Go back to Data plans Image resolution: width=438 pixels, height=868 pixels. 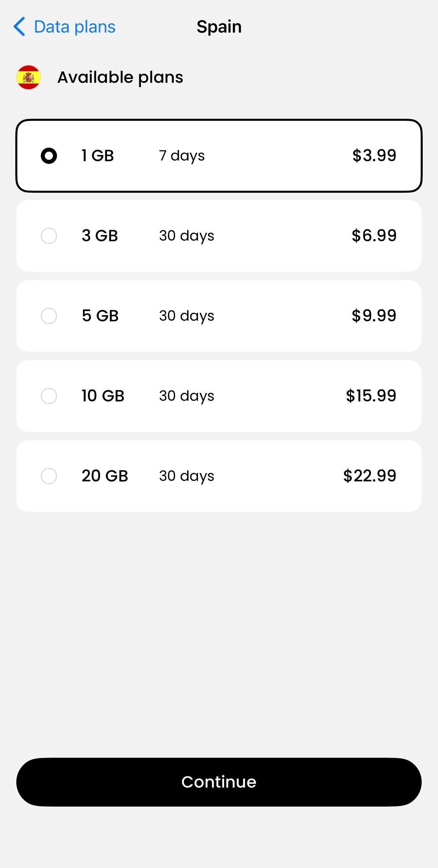coord(75,27)
